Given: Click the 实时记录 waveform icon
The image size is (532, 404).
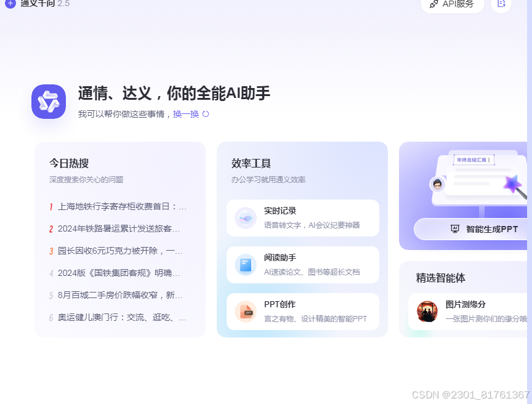Looking at the screenshot, I should pyautogui.click(x=246, y=218).
